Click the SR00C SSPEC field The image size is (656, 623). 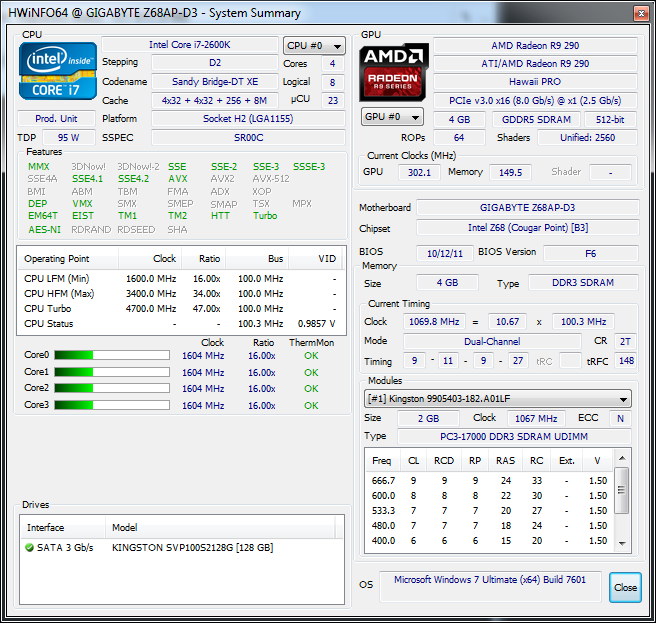tap(249, 138)
